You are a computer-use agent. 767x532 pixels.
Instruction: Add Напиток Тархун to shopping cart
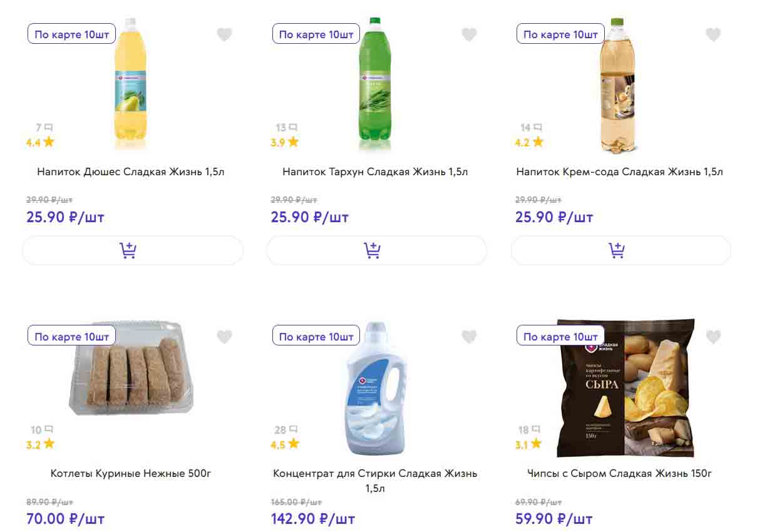[376, 250]
